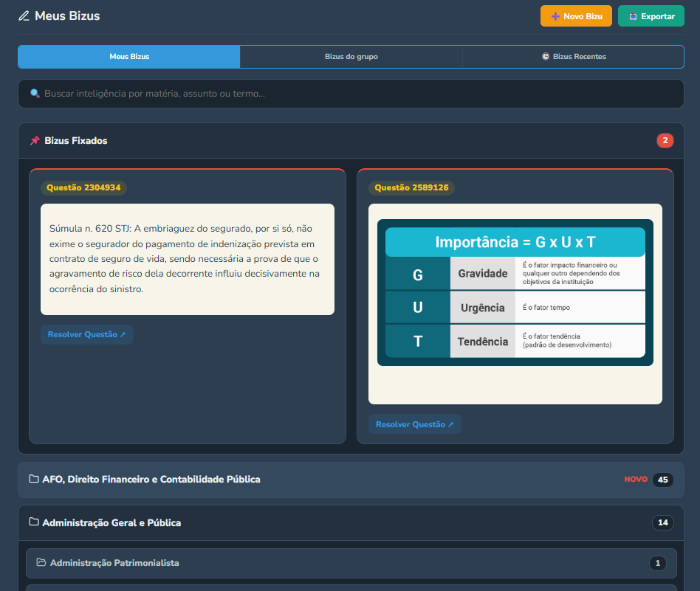Click the pencil icon beside Meus Bizus title
700x591 pixels.
pyautogui.click(x=24, y=16)
